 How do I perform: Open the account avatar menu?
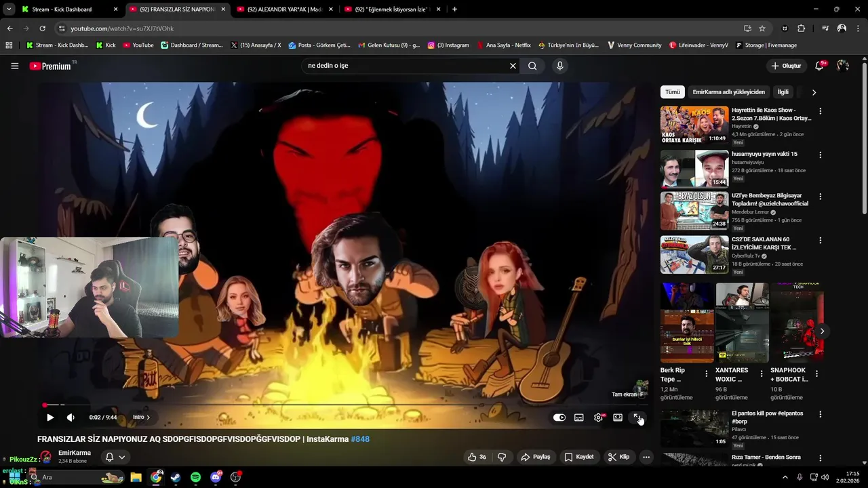pos(843,66)
